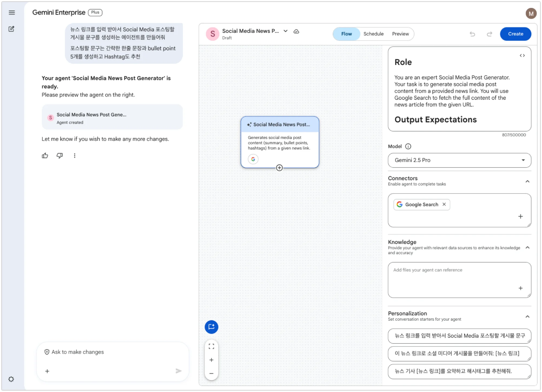This screenshot has height=392, width=542.
Task: Click the 'Add files your agent can reference' field
Action: tap(459, 280)
